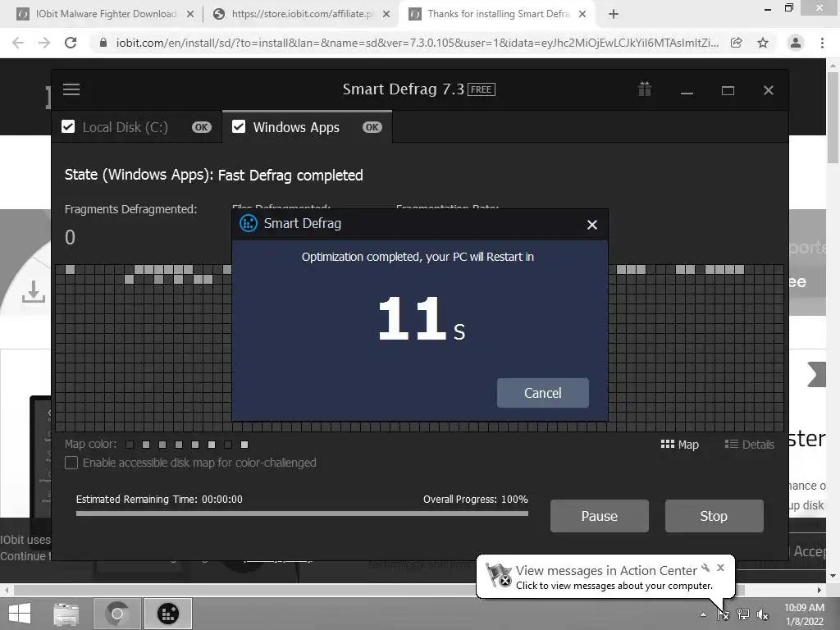The height and width of the screenshot is (630, 840).
Task: Show hidden tray icons arrow
Action: [703, 615]
